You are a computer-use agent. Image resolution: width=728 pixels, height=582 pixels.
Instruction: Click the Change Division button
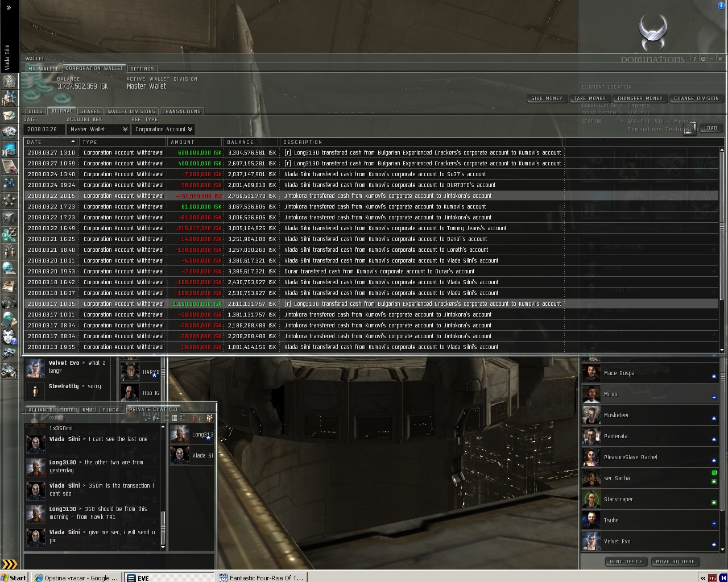[696, 98]
